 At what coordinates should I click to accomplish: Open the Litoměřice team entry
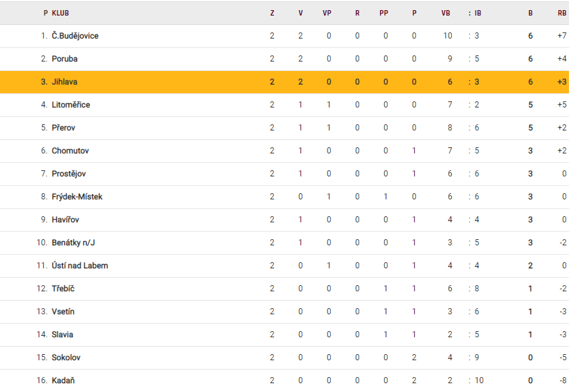coord(71,105)
